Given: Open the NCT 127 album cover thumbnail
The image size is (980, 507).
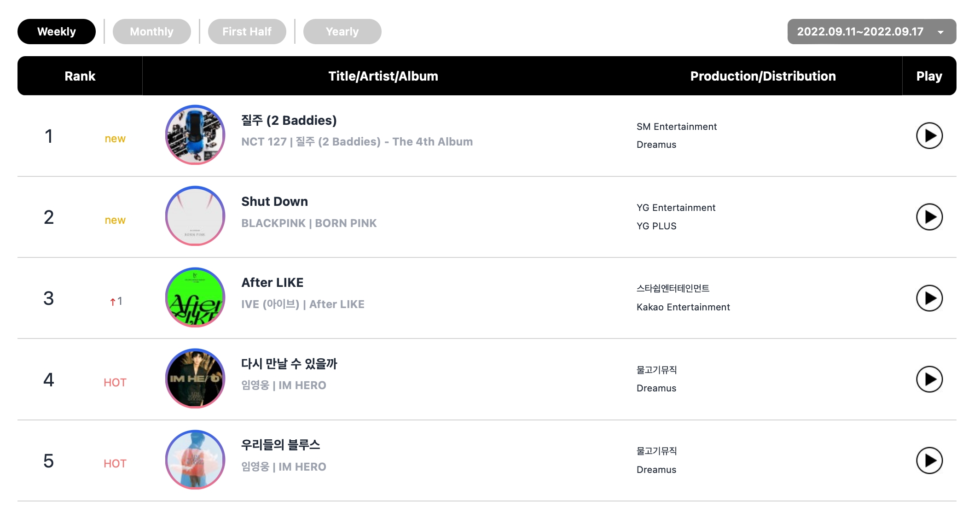Looking at the screenshot, I should [x=195, y=135].
